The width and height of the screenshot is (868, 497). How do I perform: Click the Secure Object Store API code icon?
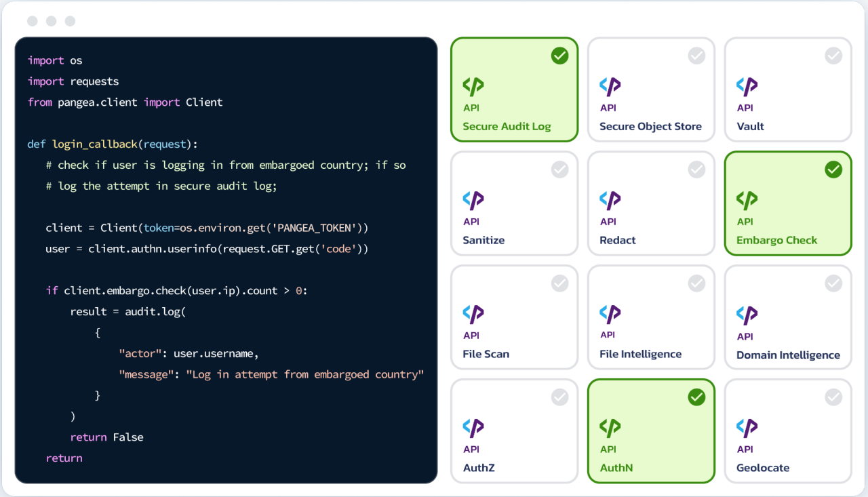coord(610,86)
